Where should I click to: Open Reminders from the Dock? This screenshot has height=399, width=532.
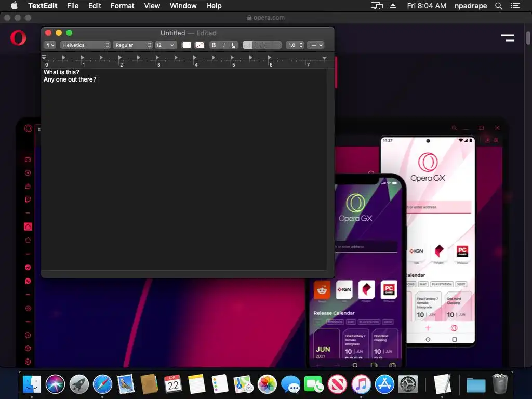click(x=220, y=384)
